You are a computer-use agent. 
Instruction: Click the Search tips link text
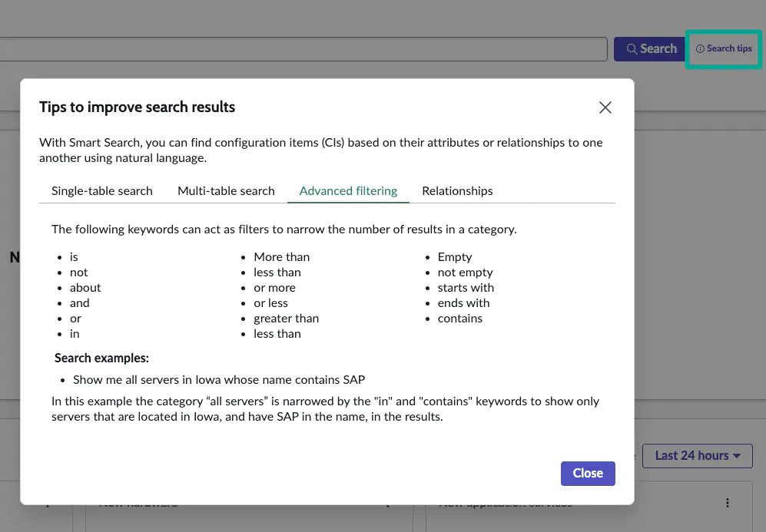pos(729,49)
